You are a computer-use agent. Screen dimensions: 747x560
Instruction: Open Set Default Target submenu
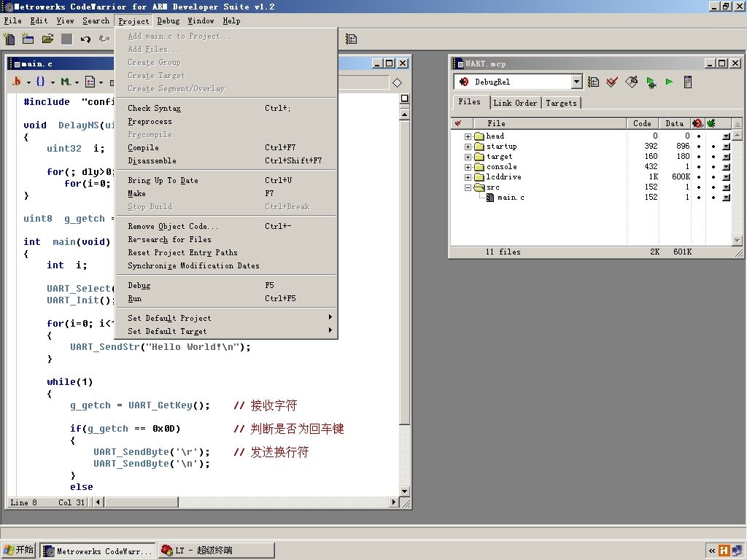tap(226, 331)
